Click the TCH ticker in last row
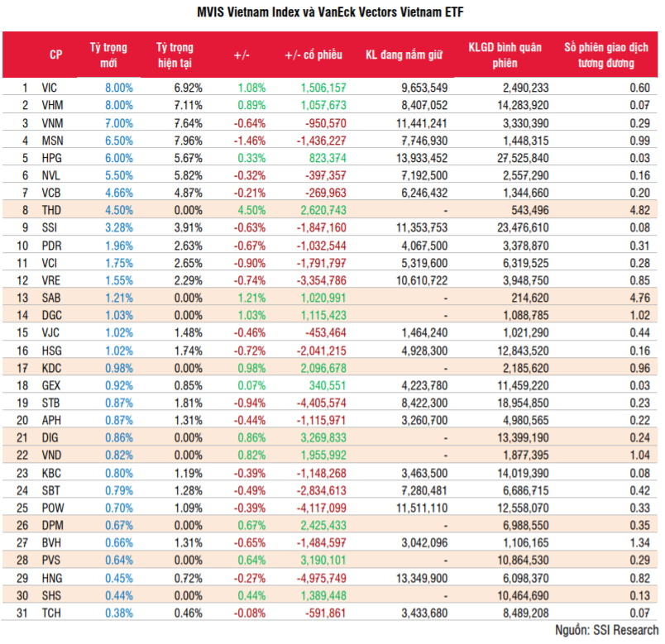665x644 pixels. click(51, 610)
